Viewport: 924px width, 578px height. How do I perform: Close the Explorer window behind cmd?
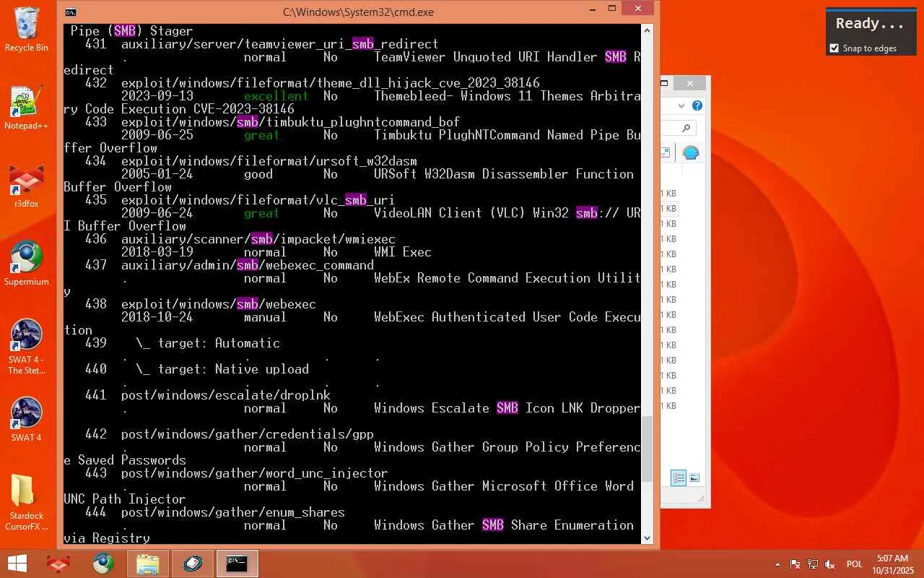pos(690,83)
